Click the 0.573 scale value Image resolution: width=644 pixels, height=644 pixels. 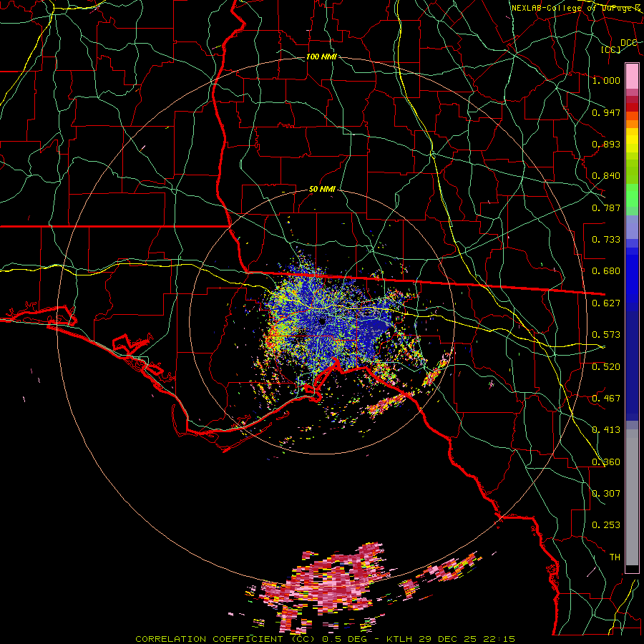(606, 335)
